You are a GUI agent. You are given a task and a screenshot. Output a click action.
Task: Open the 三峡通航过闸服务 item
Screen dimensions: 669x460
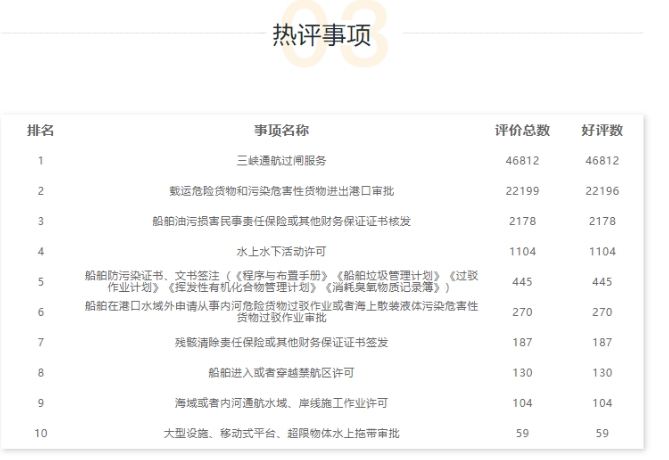(281, 160)
